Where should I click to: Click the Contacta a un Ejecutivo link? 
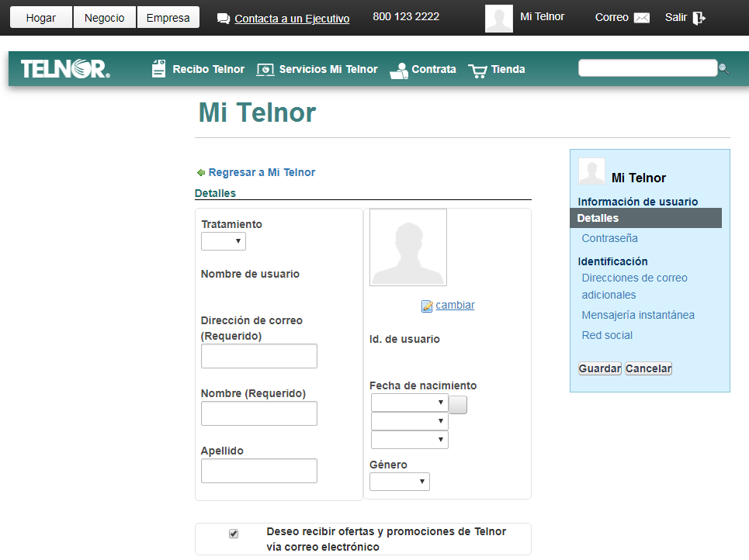pyautogui.click(x=292, y=19)
